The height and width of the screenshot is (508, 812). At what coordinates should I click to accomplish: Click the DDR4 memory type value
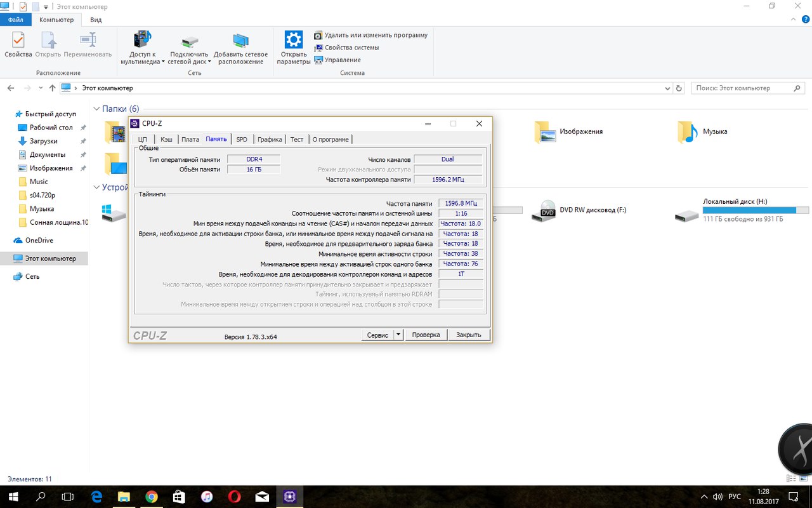point(254,159)
